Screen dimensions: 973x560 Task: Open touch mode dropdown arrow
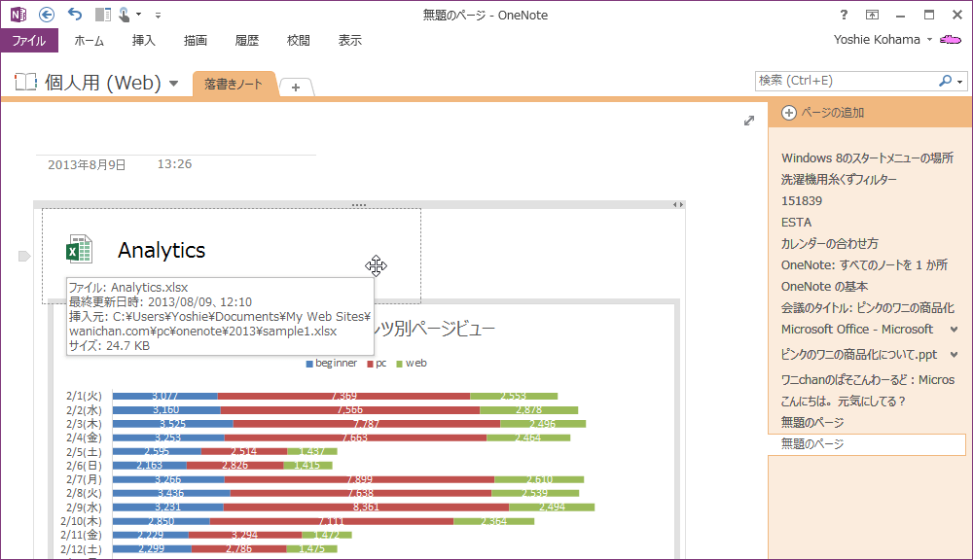tap(139, 15)
